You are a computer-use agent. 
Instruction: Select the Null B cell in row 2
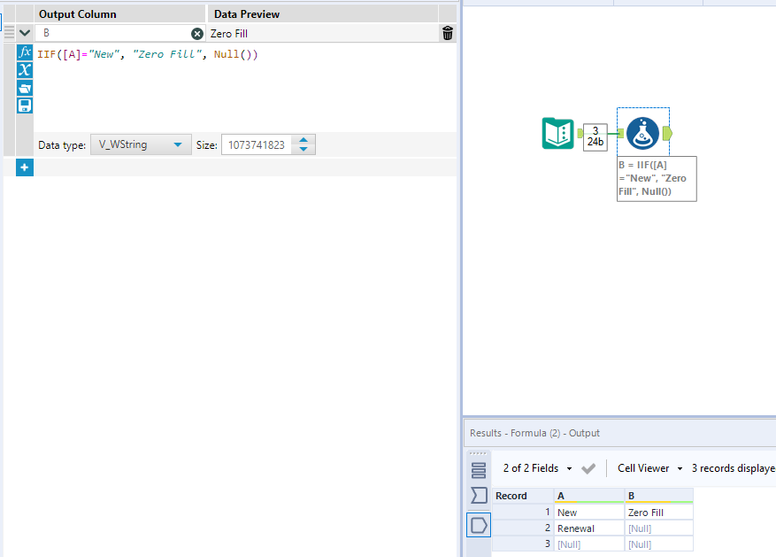659,528
